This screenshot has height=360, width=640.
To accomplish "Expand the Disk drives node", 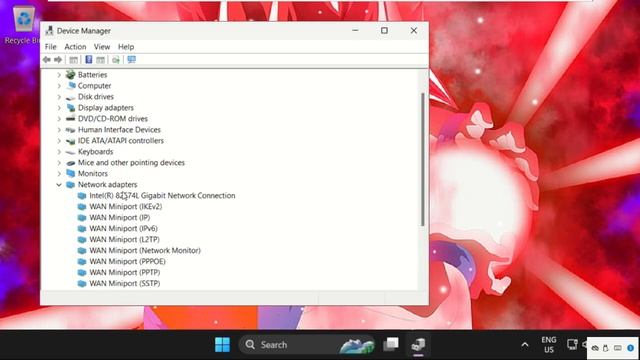I will [59, 97].
